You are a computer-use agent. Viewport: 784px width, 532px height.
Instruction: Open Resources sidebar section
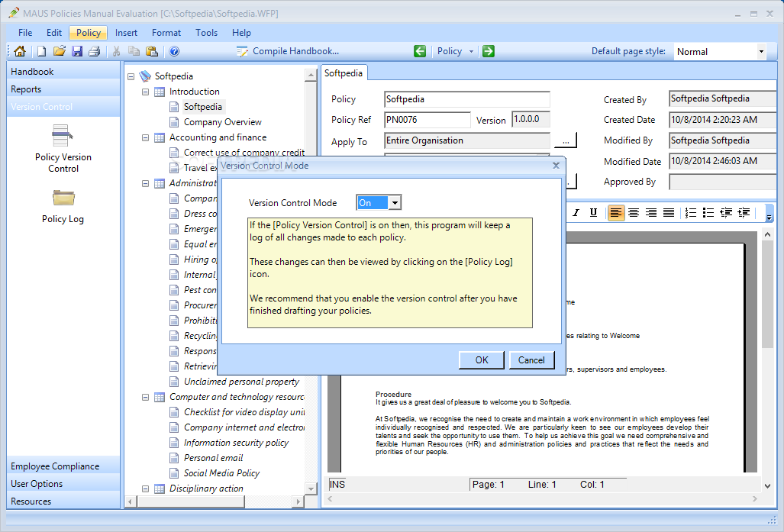(63, 501)
